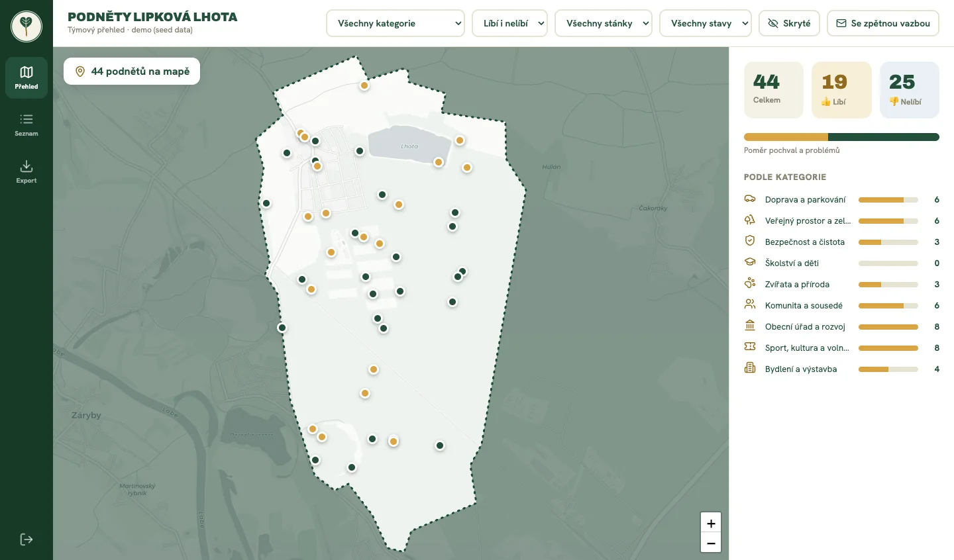Click the 44 Celkem stat card
This screenshot has width=954, height=560.
pyautogui.click(x=774, y=90)
